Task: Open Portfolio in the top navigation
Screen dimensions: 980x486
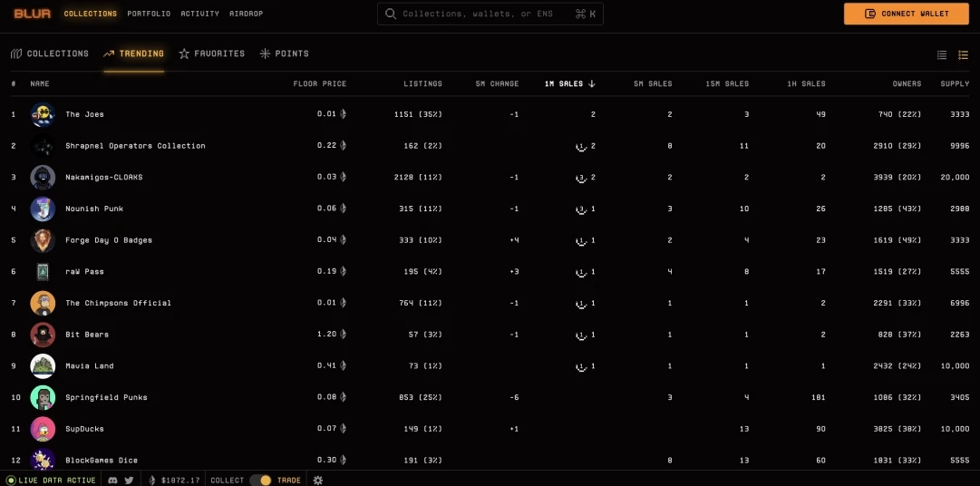Action: click(149, 14)
